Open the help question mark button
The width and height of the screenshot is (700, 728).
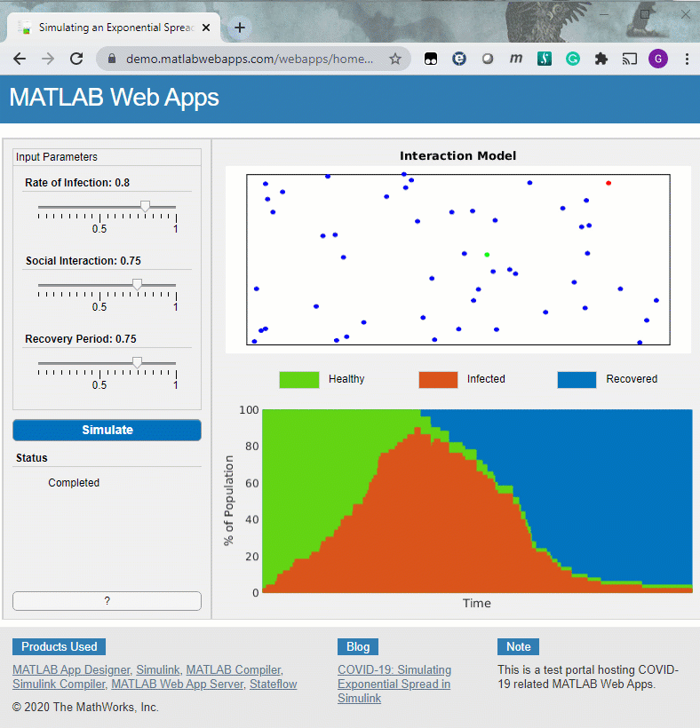tap(107, 601)
